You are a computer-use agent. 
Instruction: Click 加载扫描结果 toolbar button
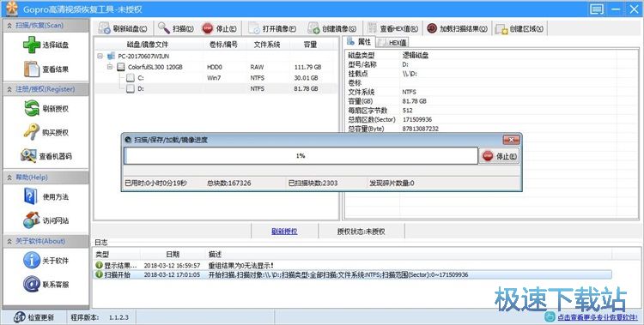point(457,28)
